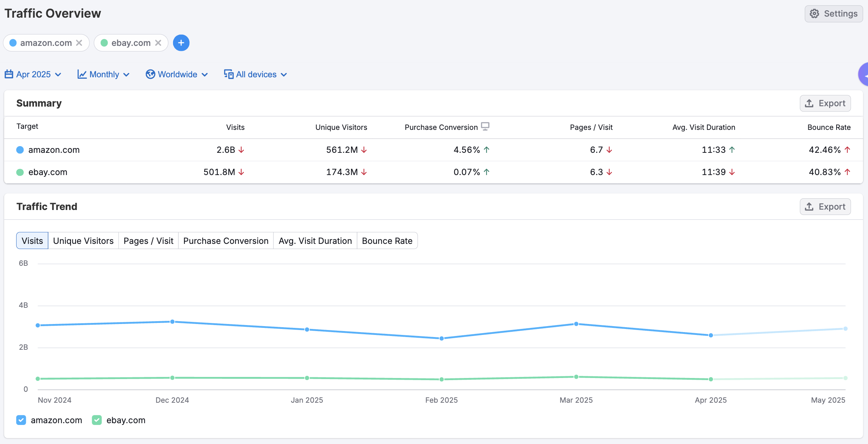Click amazon.com row name in Summary
Screen dimensions: 868x444
coord(54,150)
